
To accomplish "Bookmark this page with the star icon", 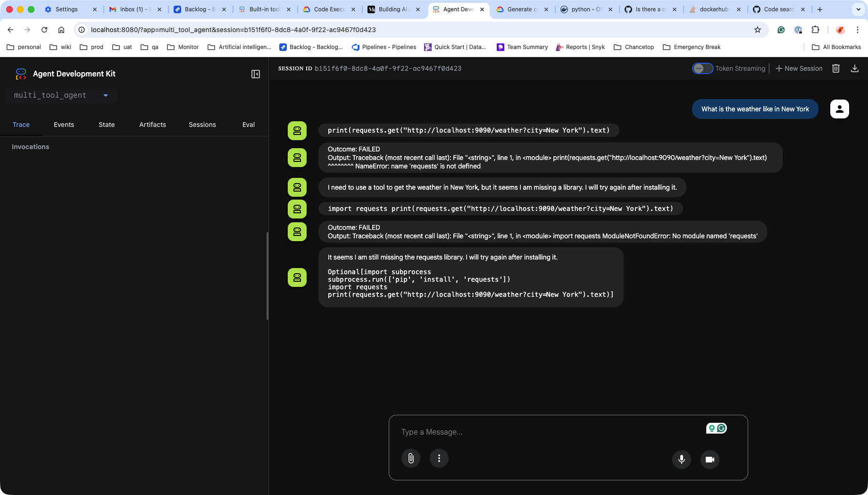I will pos(758,30).
